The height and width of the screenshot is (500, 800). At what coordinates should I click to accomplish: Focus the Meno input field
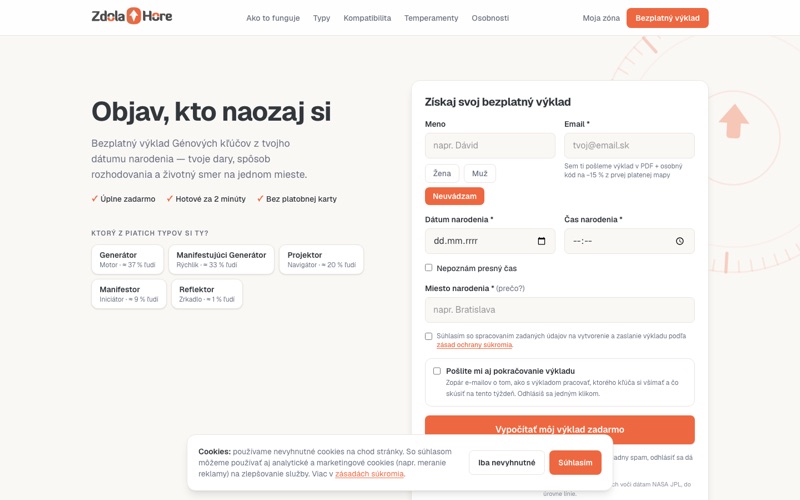click(x=490, y=145)
